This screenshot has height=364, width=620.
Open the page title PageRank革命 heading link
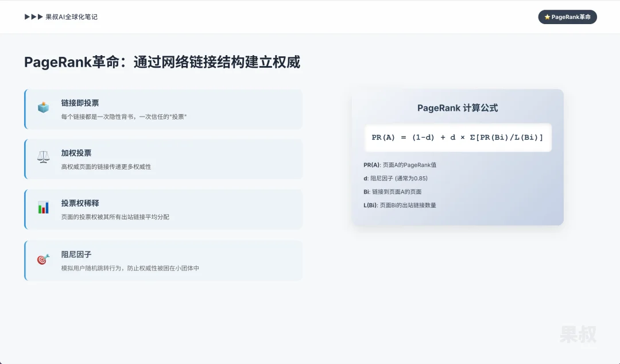[162, 62]
